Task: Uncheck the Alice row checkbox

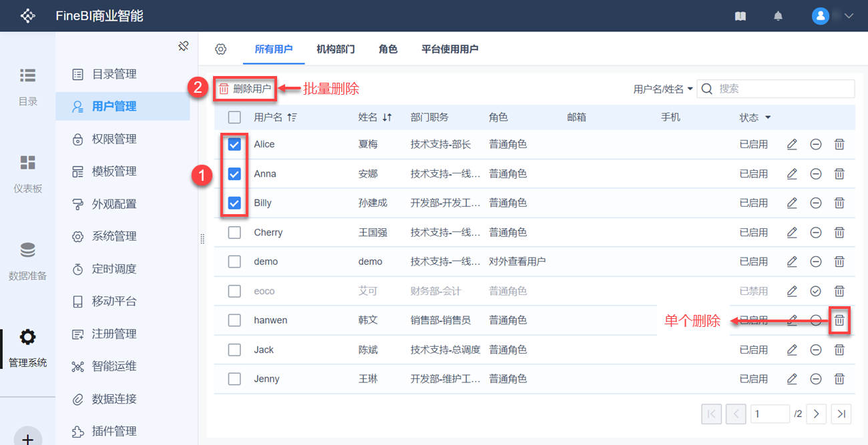Action: click(x=234, y=144)
